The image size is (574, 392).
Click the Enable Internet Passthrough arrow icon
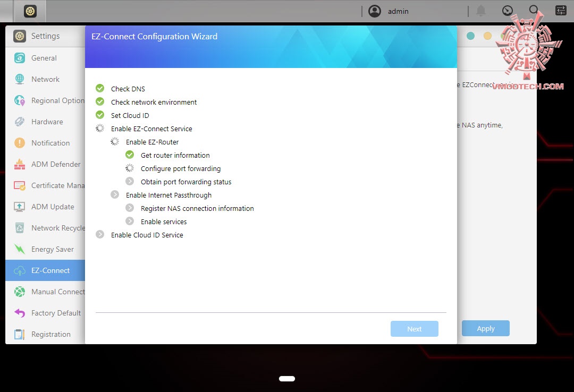coord(115,194)
